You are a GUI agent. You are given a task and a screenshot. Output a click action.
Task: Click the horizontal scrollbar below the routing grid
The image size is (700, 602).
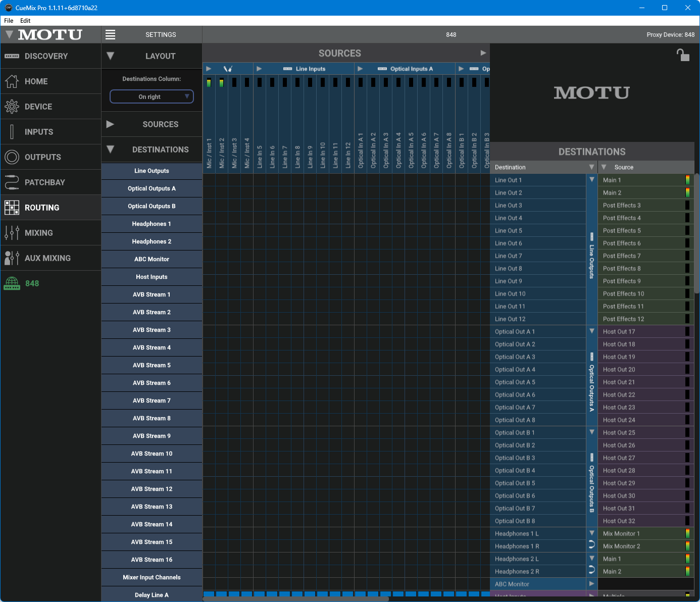click(x=296, y=599)
